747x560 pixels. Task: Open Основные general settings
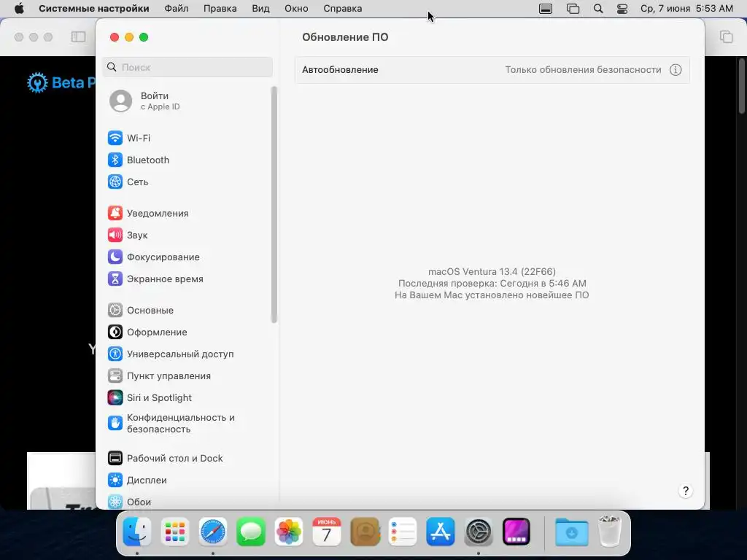tap(141, 311)
